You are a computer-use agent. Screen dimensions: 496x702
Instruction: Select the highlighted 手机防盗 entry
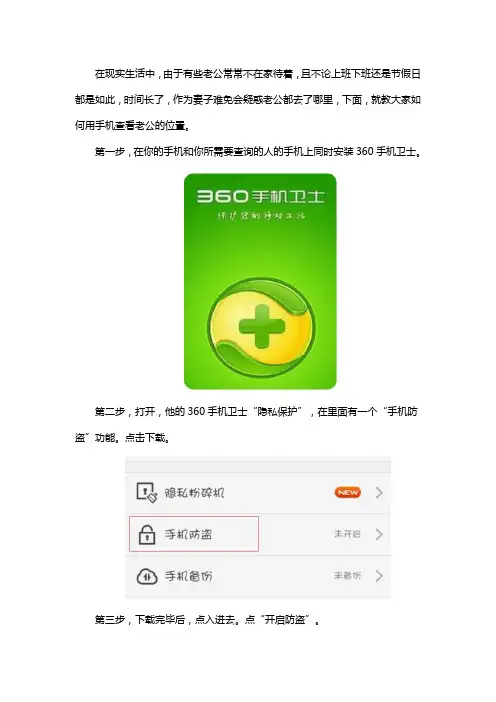[194, 534]
